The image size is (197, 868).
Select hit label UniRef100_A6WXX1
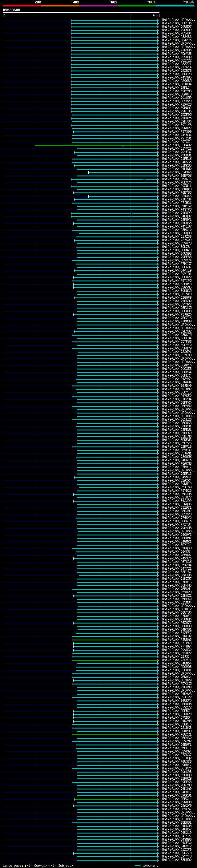[176, 734]
